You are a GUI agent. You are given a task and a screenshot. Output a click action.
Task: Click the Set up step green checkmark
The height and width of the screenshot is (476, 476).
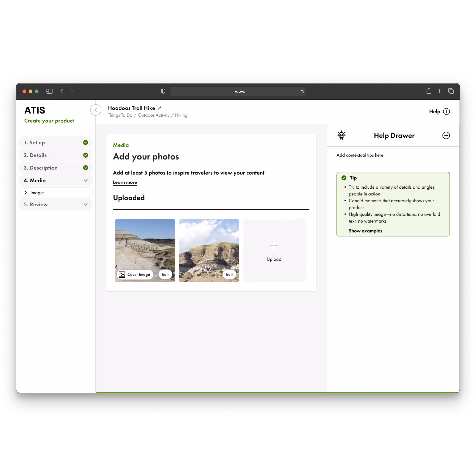[x=86, y=143]
